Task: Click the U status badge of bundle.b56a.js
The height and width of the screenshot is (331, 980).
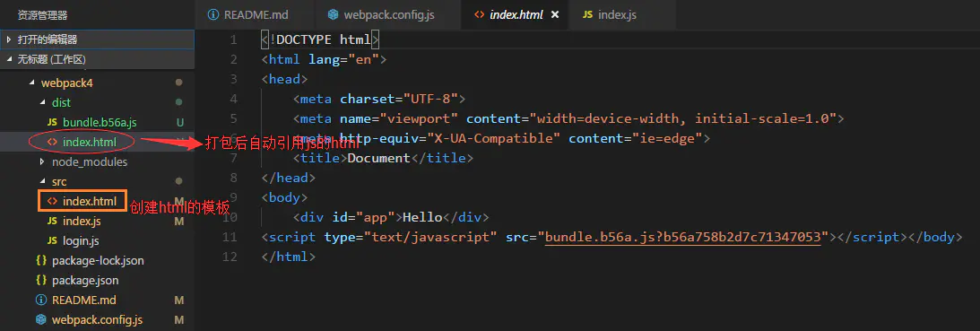Action: tap(179, 122)
